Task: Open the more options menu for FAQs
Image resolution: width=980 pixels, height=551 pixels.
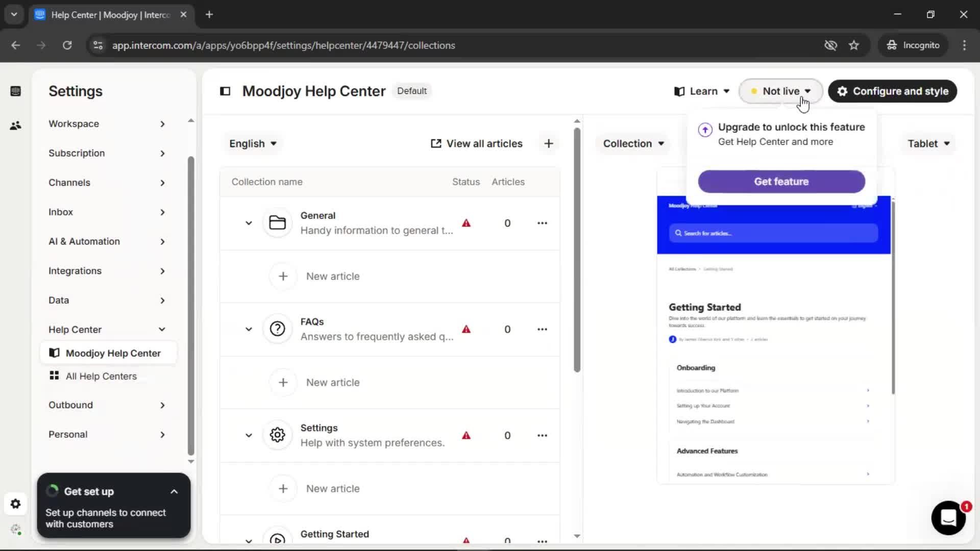Action: (x=542, y=329)
